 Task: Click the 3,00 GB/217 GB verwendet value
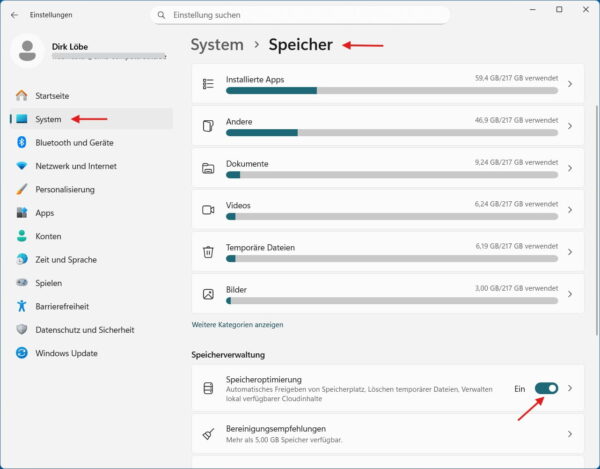pyautogui.click(x=517, y=288)
